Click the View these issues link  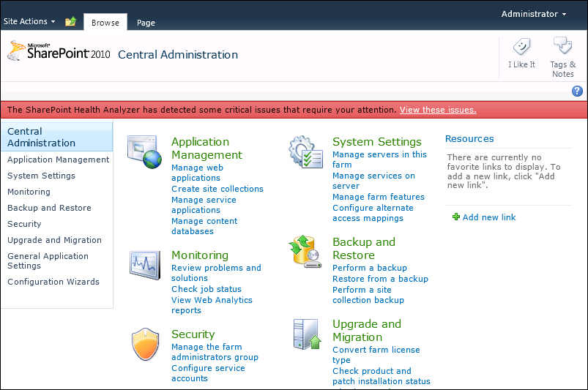[438, 110]
